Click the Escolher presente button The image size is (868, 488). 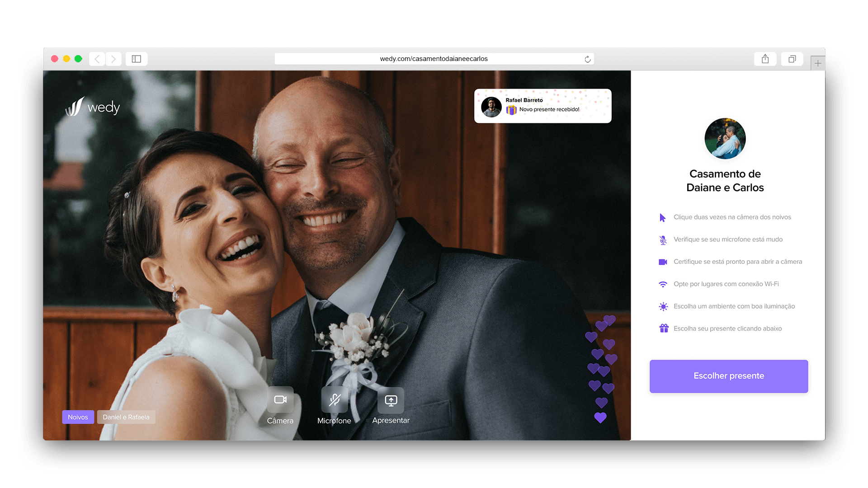coord(729,376)
